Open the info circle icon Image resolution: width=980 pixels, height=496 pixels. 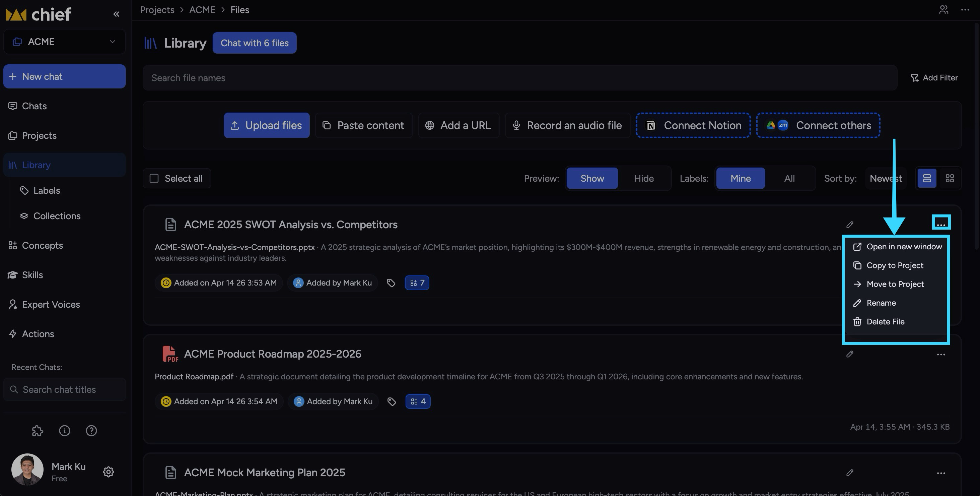(x=65, y=431)
